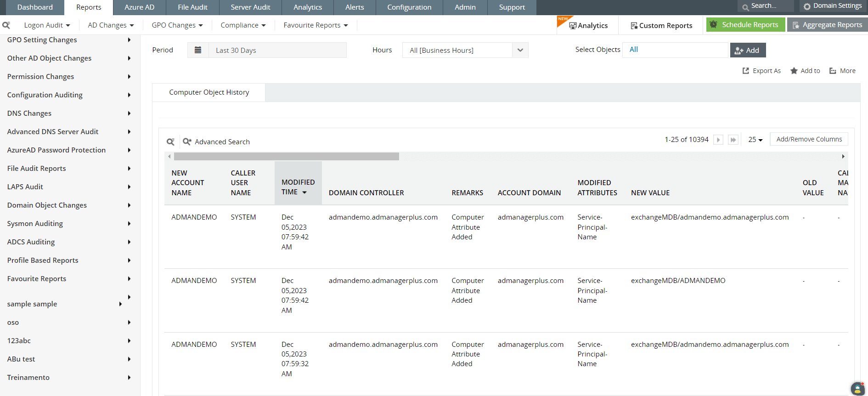Open the Azure AD tab
The image size is (868, 396).
(140, 7)
